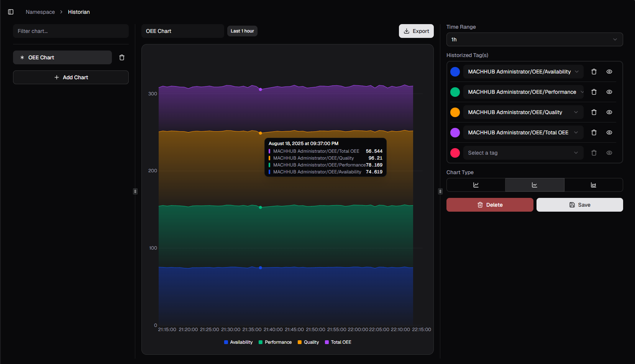Image resolution: width=635 pixels, height=364 pixels.
Task: Click the Historian breadcrumb
Action: point(79,12)
